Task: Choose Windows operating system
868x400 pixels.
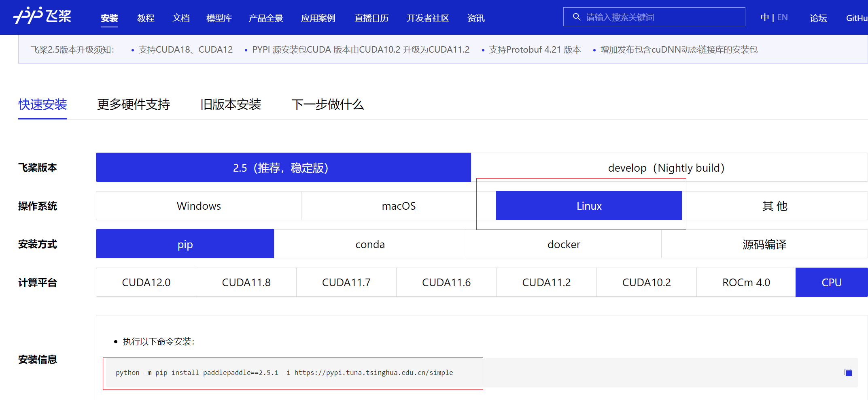Action: 199,206
